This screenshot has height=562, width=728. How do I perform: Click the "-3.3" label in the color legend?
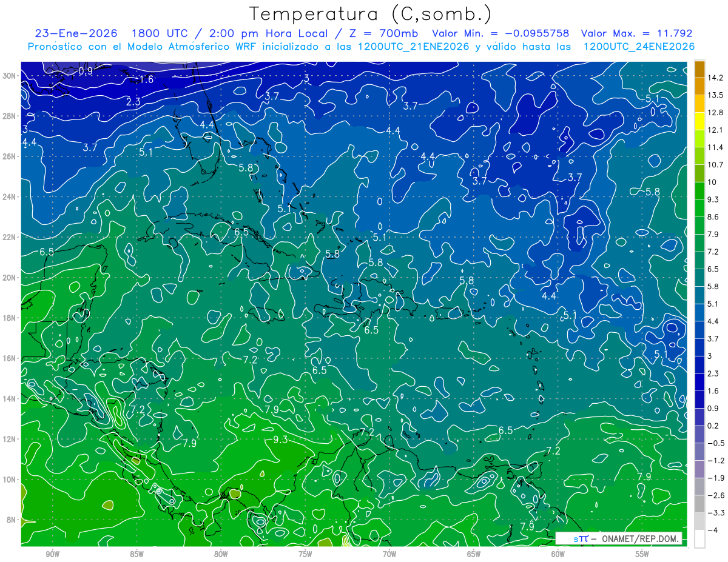pos(716,513)
